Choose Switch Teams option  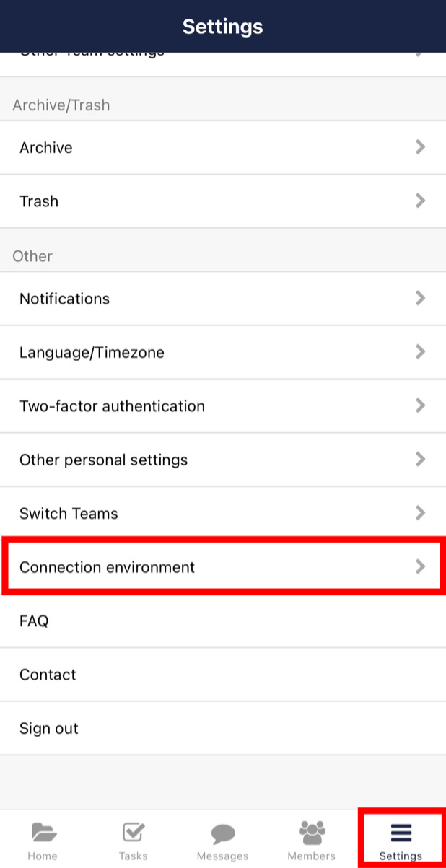click(x=223, y=513)
